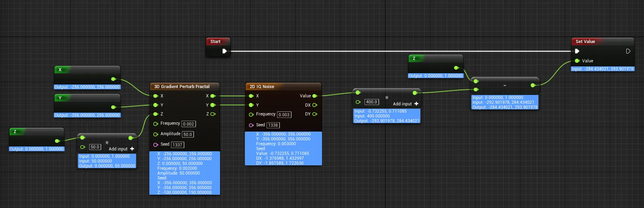Screen dimensions: 644x208
Task: Click Add input on the 400.0 multiply node
Action: point(406,104)
